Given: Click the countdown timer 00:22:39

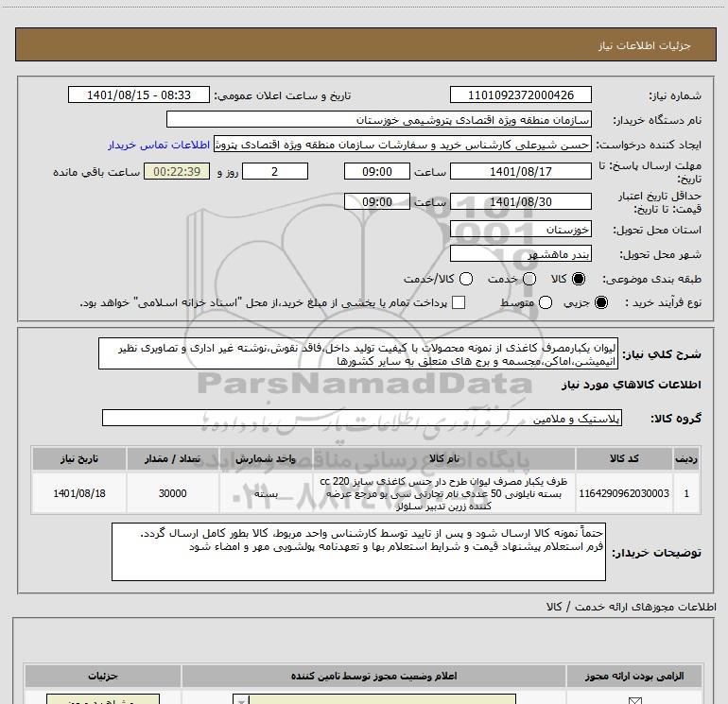Looking at the screenshot, I should click(x=177, y=171).
